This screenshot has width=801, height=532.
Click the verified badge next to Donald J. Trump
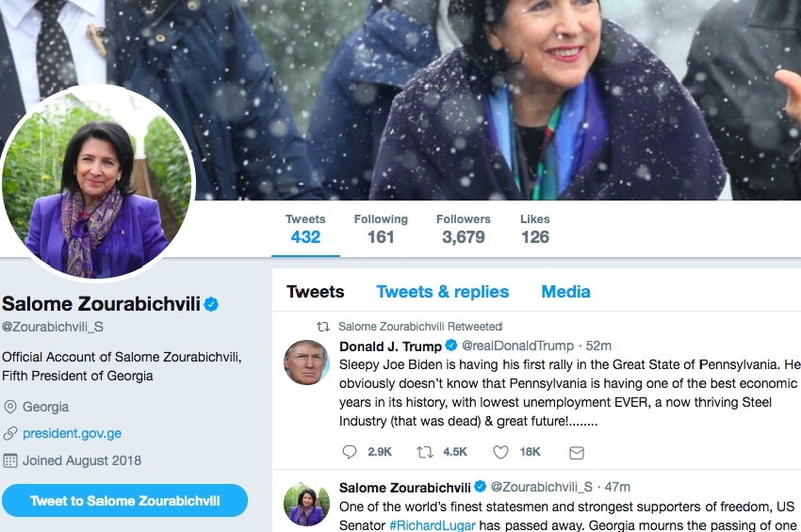[452, 346]
